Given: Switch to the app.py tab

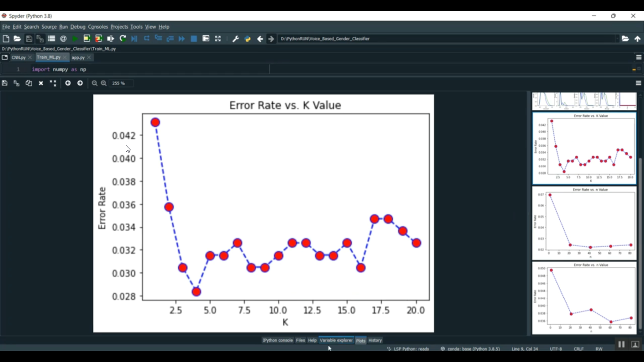Looking at the screenshot, I should pos(79,57).
